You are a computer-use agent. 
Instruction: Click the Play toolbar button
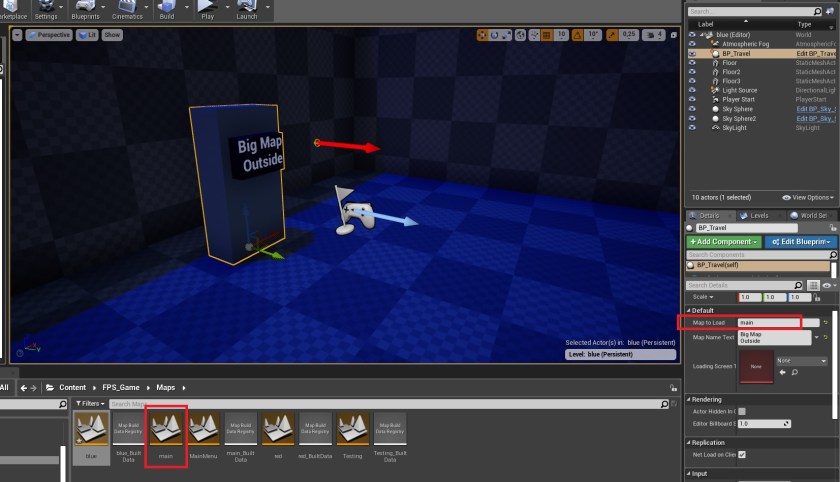tap(205, 8)
